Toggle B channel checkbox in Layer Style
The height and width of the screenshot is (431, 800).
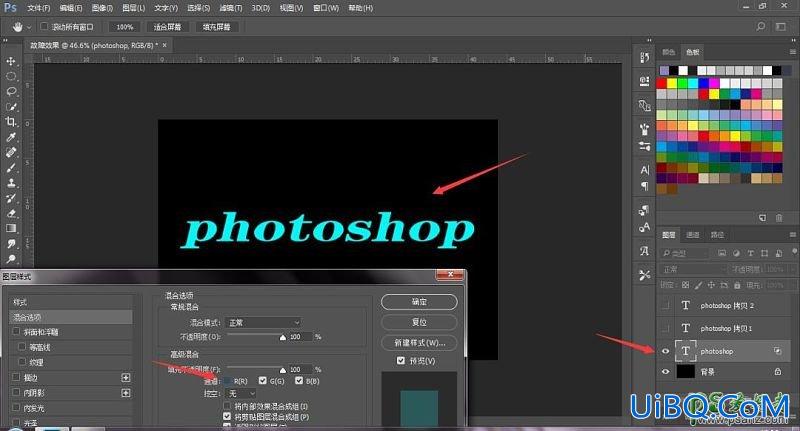(299, 381)
